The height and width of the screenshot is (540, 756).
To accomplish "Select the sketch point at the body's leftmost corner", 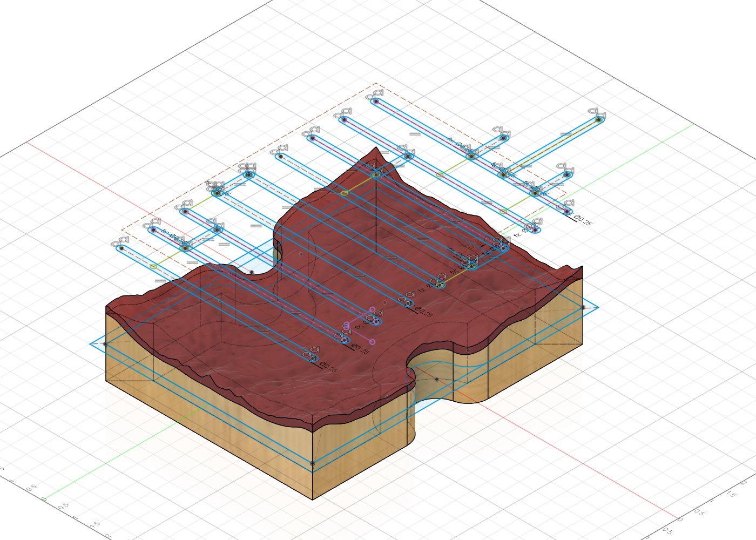I will point(105,344).
